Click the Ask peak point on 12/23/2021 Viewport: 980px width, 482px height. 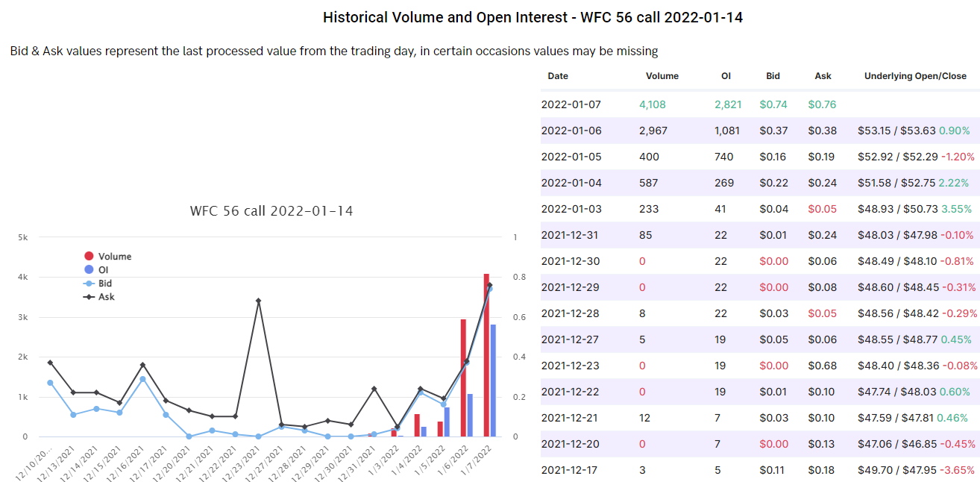point(258,301)
